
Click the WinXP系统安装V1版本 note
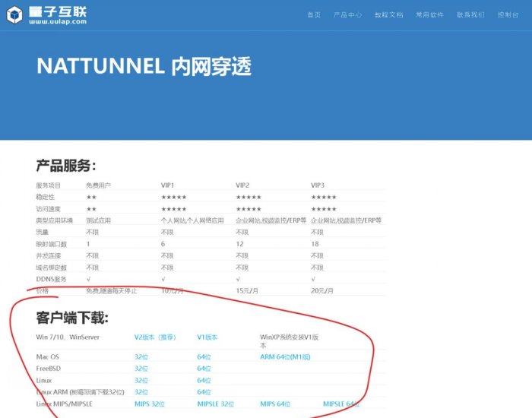pyautogui.click(x=289, y=341)
